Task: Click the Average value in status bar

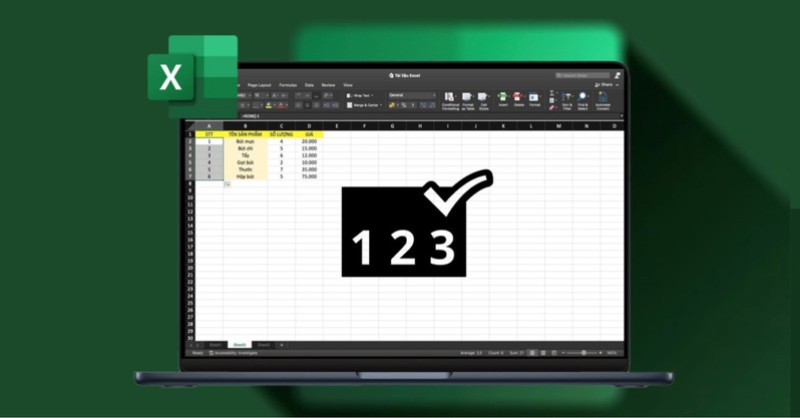Action: pyautogui.click(x=471, y=353)
